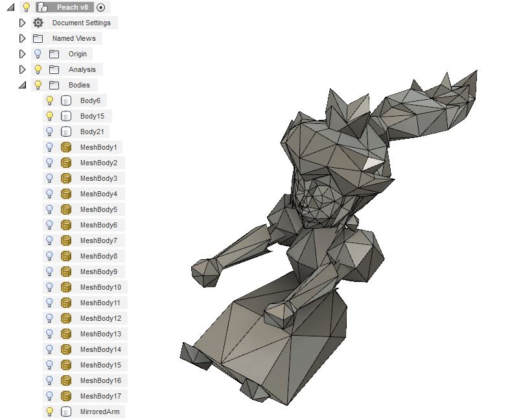This screenshot has width=521, height=420.
Task: Select the MeshBody17 tree item
Action: tap(85, 396)
